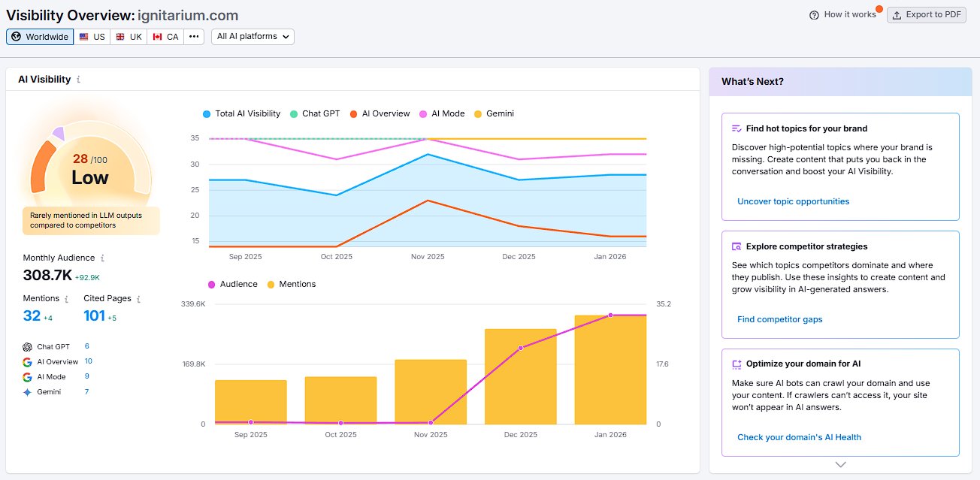Click the Chat GPT platform icon
This screenshot has width=980, height=480.
point(26,347)
